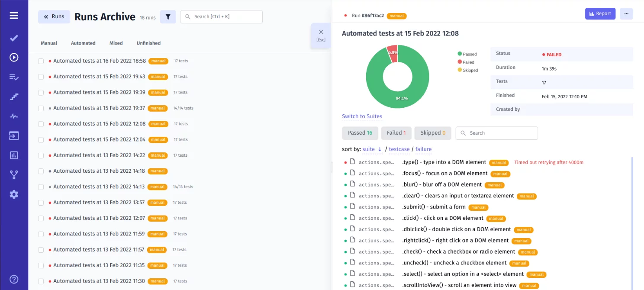Open the three-dot more options menu
The width and height of the screenshot is (644, 290).
pos(626,14)
